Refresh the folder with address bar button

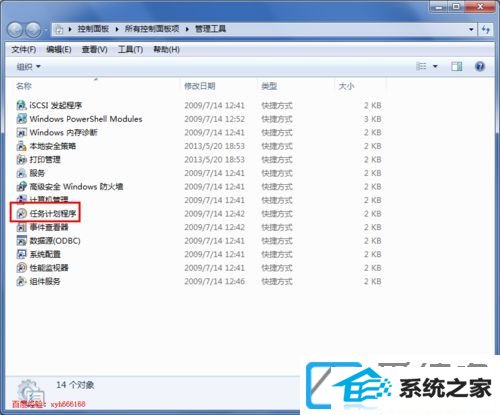[x=486, y=29]
